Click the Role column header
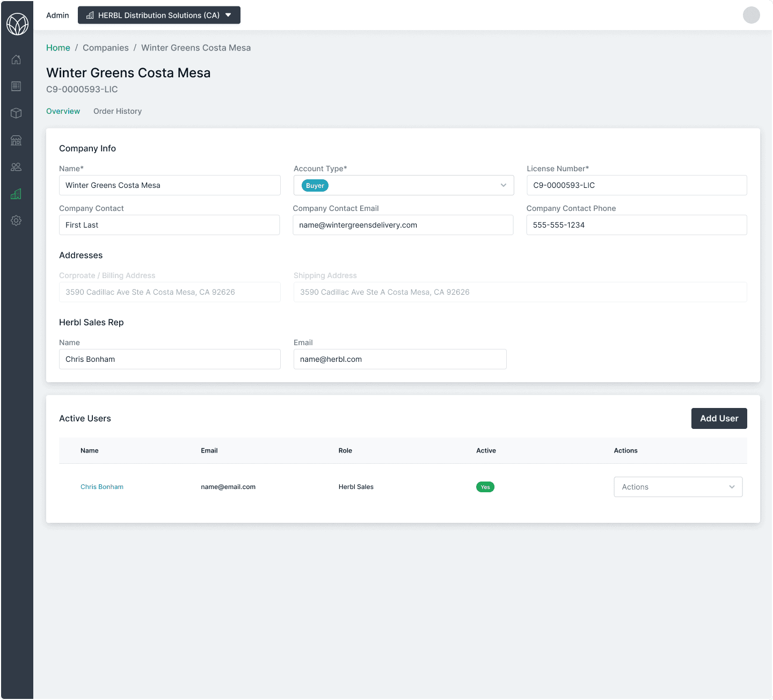773x700 pixels. coord(345,450)
